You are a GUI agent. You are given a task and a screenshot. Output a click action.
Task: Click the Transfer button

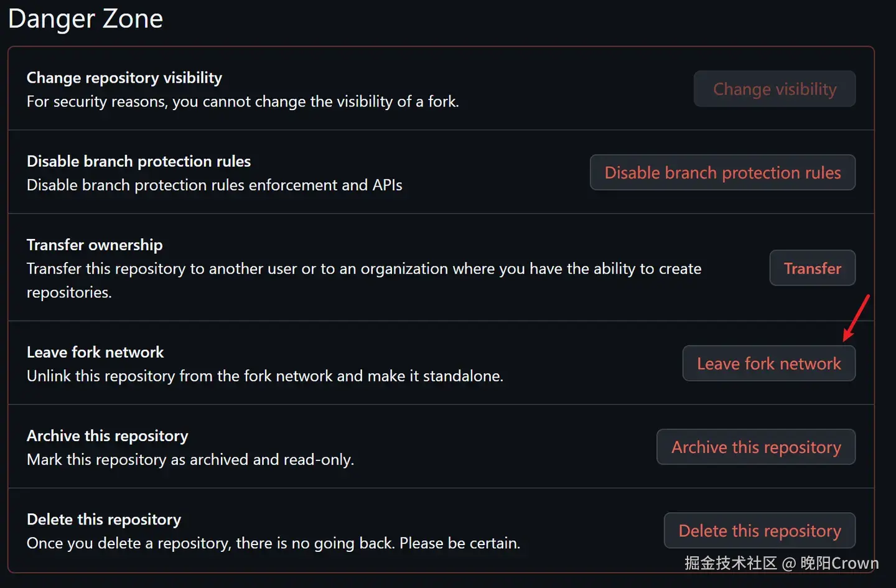pos(812,268)
